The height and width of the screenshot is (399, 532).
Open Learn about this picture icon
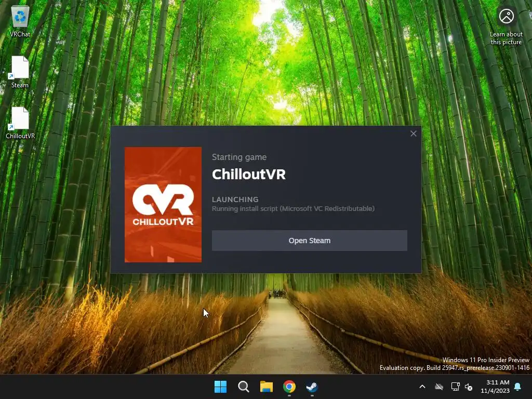[x=506, y=26]
